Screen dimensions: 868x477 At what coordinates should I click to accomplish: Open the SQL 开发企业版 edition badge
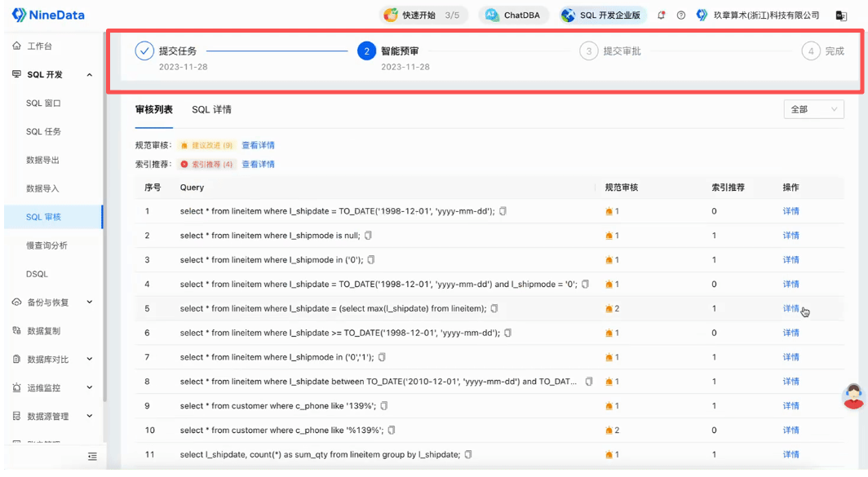coord(602,15)
